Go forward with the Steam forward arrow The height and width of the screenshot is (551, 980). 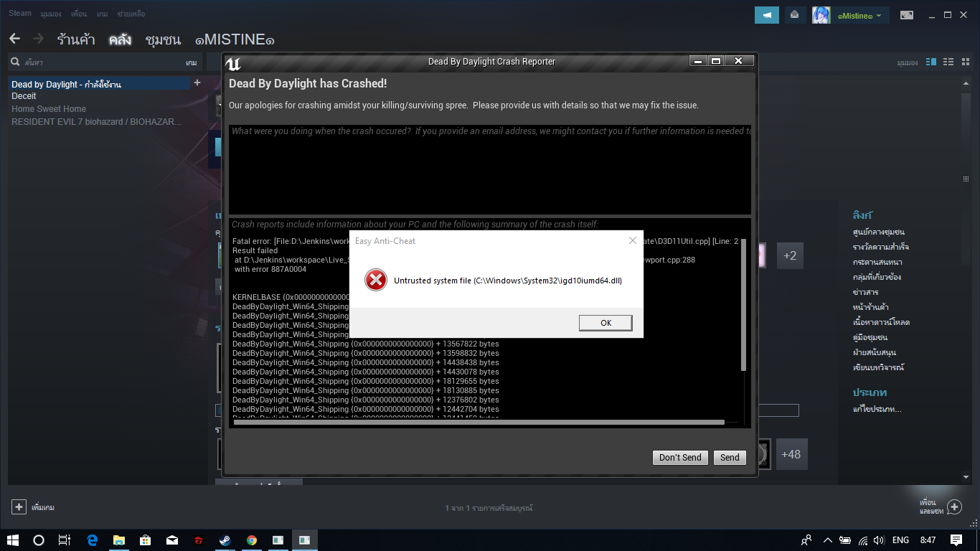pos(38,39)
